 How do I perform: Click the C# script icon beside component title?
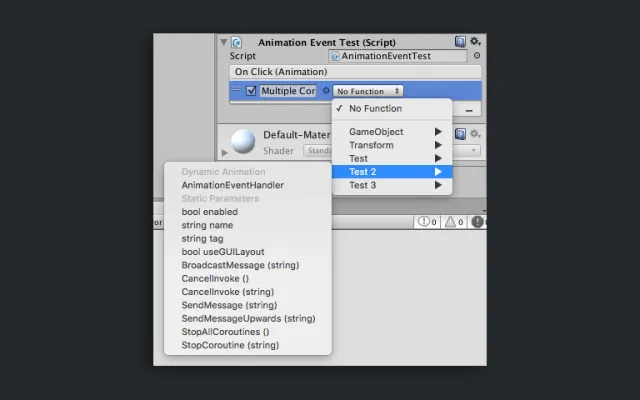(x=236, y=42)
